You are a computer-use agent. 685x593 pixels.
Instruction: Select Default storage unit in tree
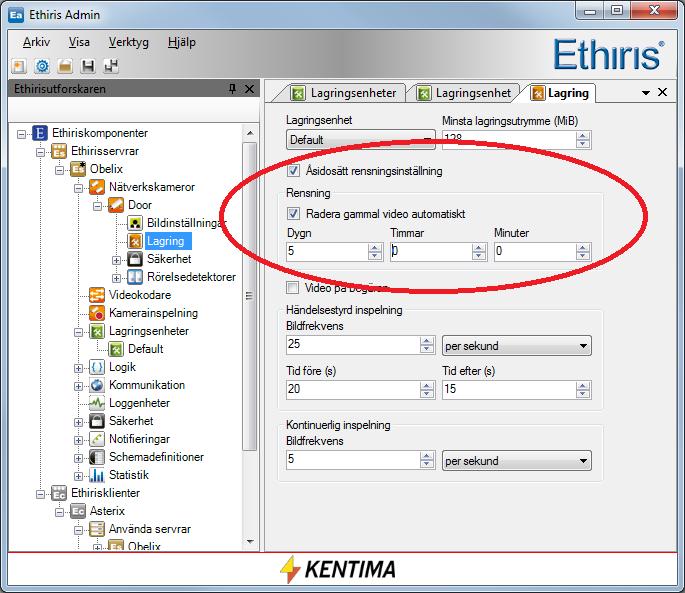(145, 349)
